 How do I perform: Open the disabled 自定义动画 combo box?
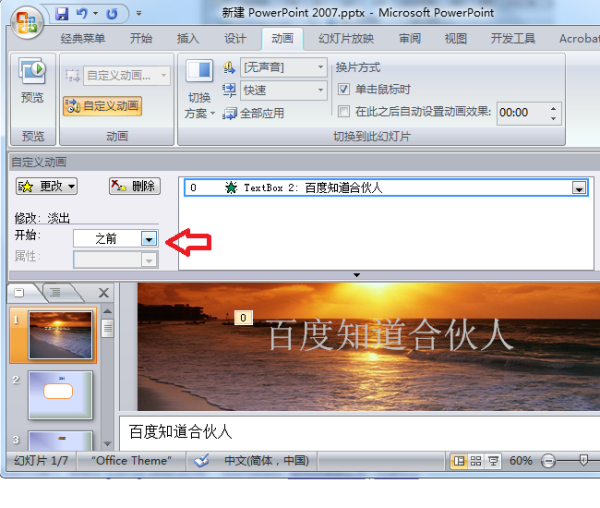click(126, 75)
